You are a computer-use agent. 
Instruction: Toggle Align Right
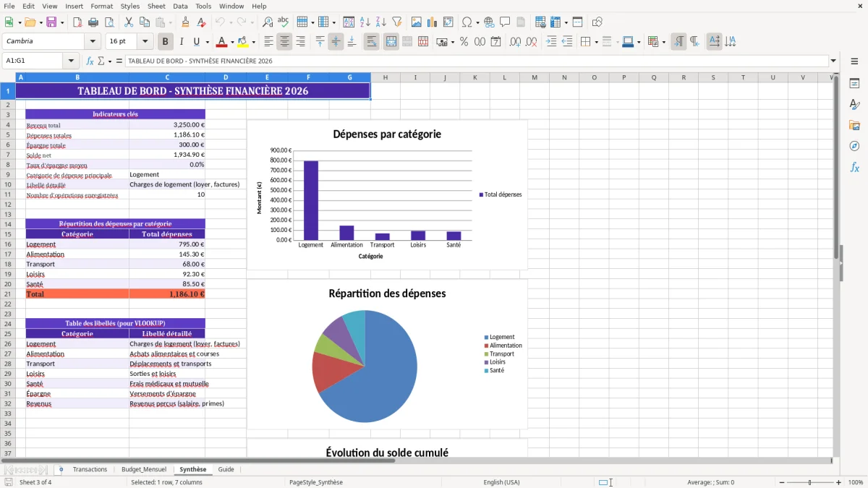(300, 42)
